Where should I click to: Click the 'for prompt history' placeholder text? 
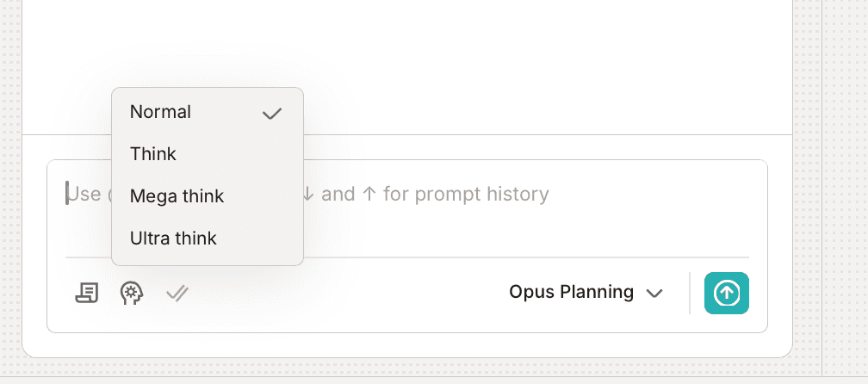click(x=465, y=194)
